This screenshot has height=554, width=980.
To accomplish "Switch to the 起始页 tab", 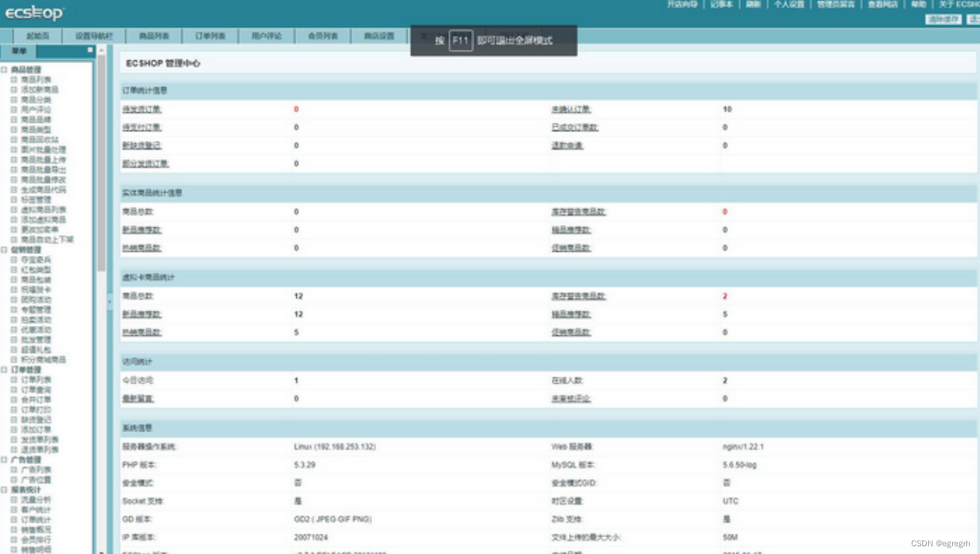I will (x=38, y=36).
